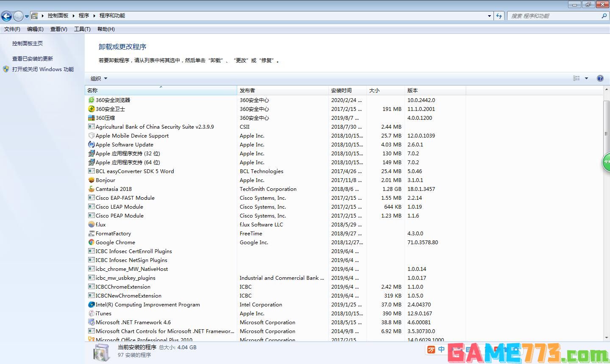Click the 程序 breadcrumb segment
This screenshot has width=610, height=364.
(84, 16)
